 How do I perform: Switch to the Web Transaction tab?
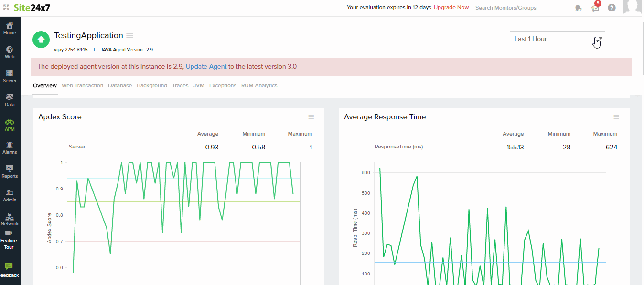82,85
